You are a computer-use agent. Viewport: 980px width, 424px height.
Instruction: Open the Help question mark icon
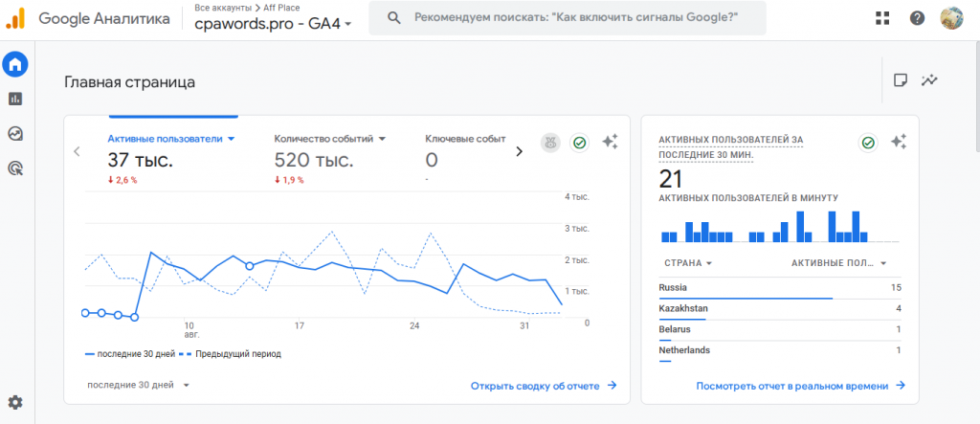point(917,18)
